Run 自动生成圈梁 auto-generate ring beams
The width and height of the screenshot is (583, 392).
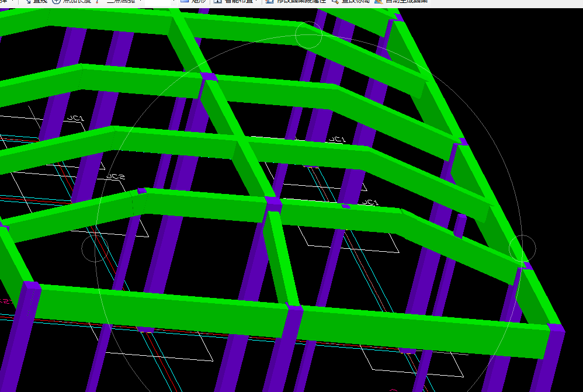[x=401, y=1]
